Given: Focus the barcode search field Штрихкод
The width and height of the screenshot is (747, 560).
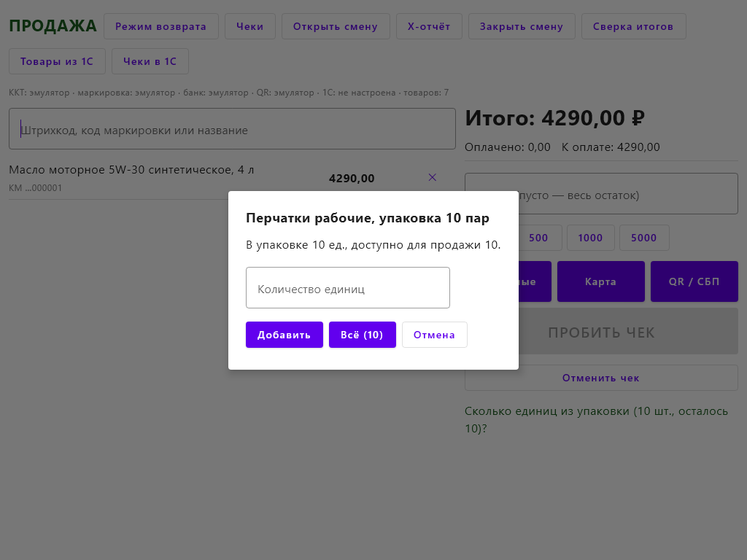Looking at the screenshot, I should tap(232, 128).
